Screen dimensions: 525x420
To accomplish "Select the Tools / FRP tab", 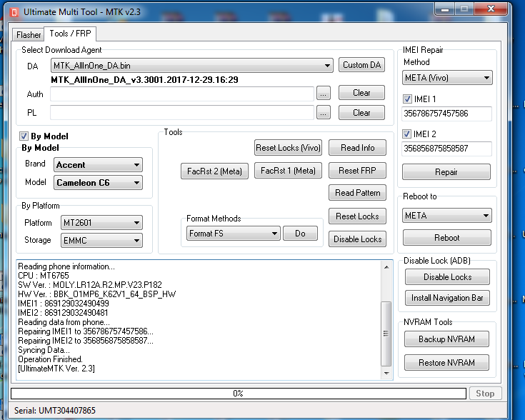I will point(70,34).
